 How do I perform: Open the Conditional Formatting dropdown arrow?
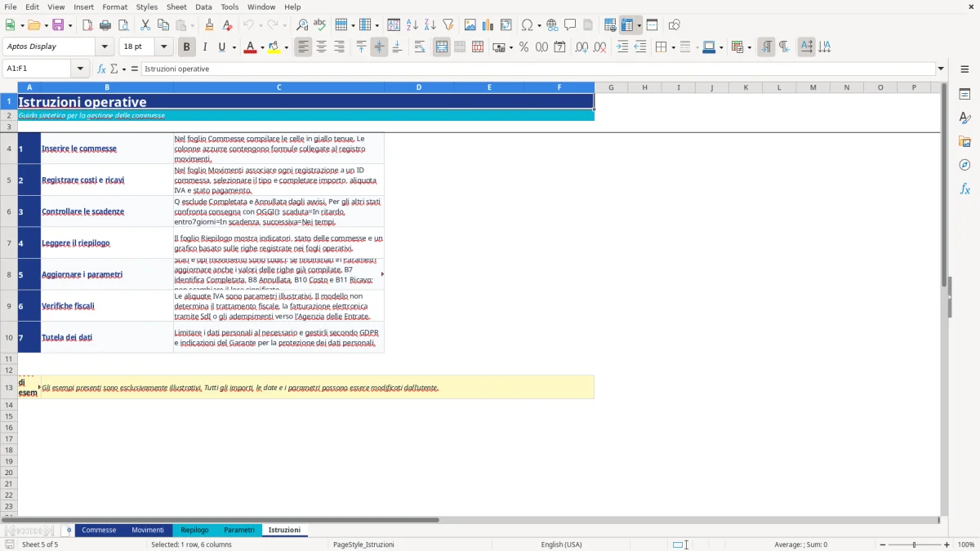749,47
